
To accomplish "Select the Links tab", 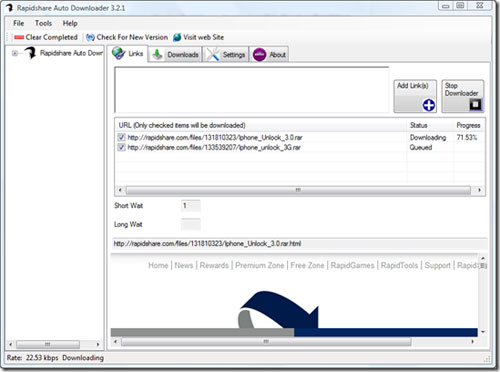I will 128,53.
